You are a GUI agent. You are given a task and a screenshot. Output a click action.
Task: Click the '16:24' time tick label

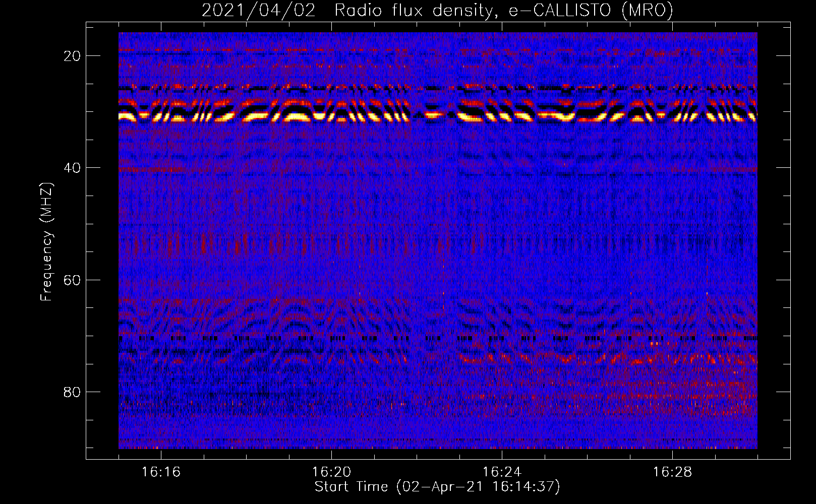coord(502,472)
